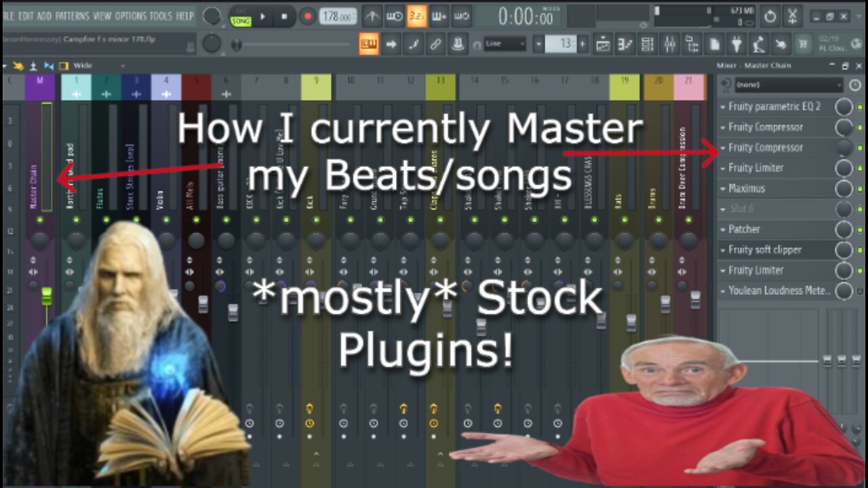Open the ADD menu
Image resolution: width=868 pixels, height=488 pixels.
[x=45, y=16]
